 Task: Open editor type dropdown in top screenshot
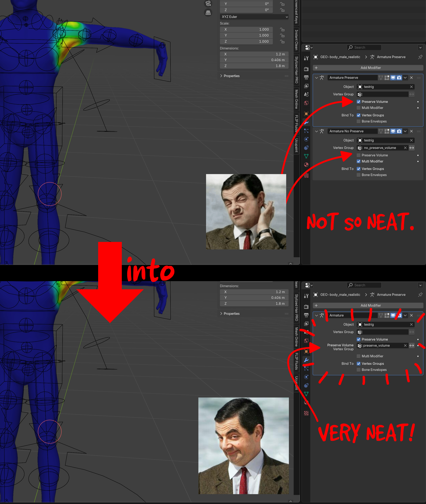[309, 47]
